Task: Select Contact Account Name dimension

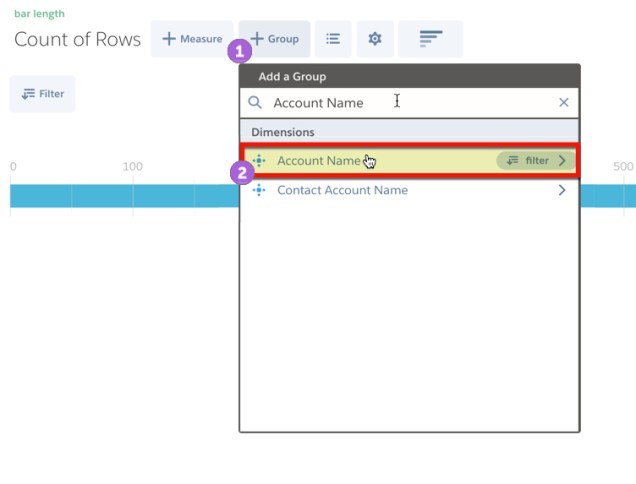Action: (342, 190)
